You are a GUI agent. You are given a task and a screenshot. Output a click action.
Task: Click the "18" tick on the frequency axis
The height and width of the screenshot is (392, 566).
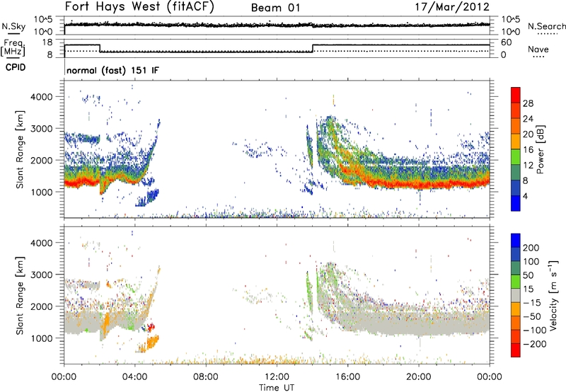[47, 42]
